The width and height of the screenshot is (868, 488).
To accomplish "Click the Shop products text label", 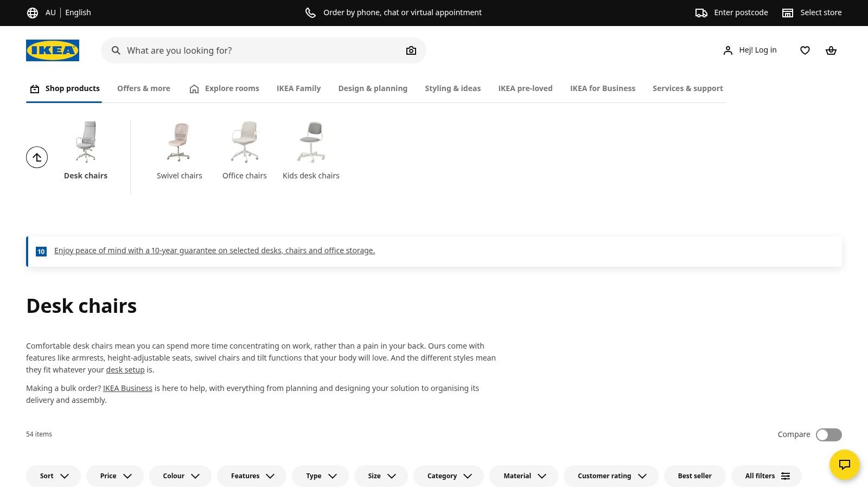I will (73, 88).
